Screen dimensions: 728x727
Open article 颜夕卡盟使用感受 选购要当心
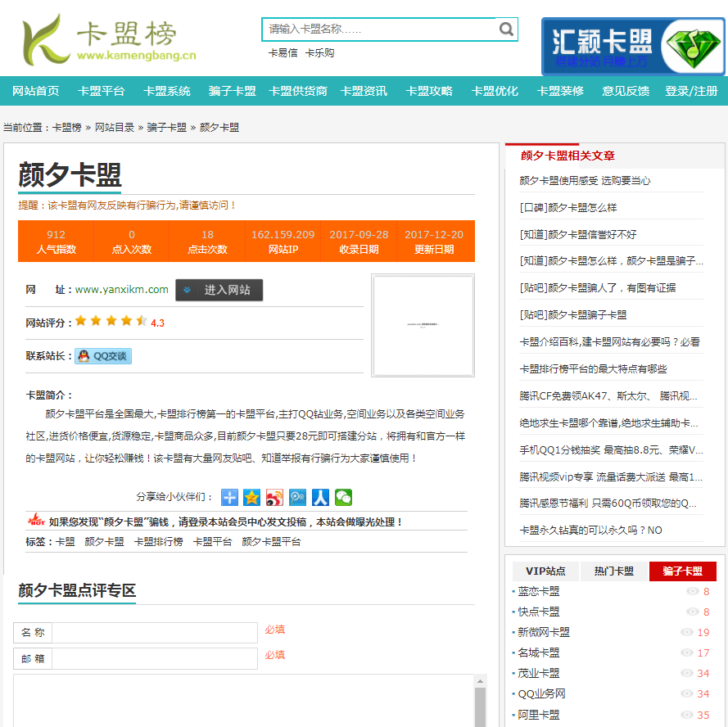coord(585,181)
